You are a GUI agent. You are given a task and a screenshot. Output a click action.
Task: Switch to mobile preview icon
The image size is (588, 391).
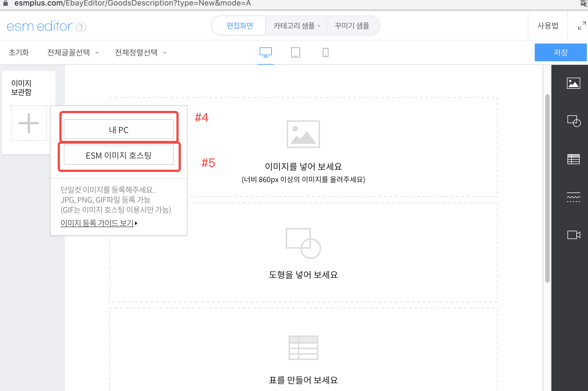[325, 52]
